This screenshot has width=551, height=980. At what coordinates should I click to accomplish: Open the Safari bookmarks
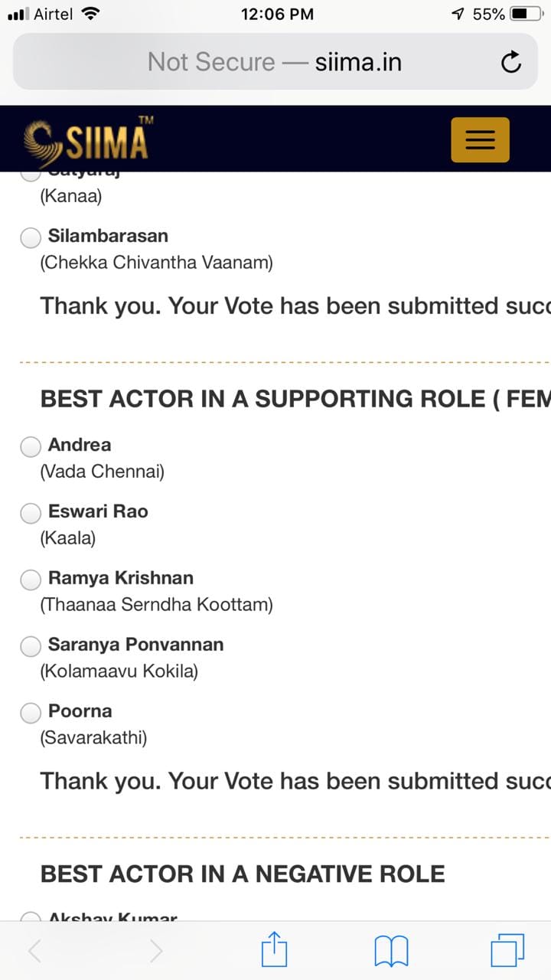click(391, 952)
